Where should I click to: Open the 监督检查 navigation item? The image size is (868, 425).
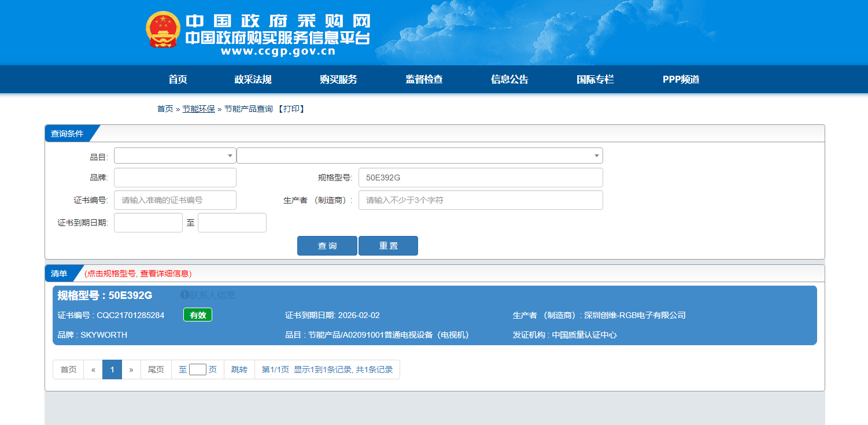(424, 80)
